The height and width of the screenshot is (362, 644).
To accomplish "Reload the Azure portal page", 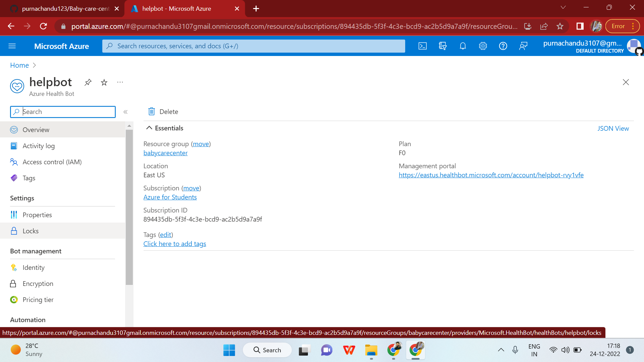I will [43, 26].
